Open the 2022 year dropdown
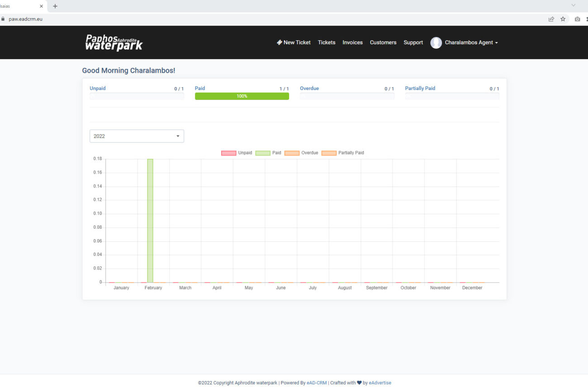 (x=137, y=136)
